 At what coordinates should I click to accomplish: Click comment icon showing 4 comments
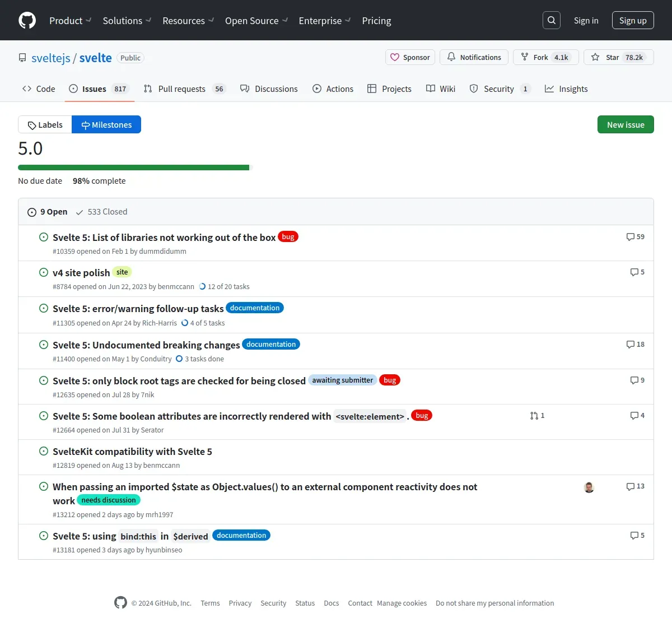click(637, 416)
